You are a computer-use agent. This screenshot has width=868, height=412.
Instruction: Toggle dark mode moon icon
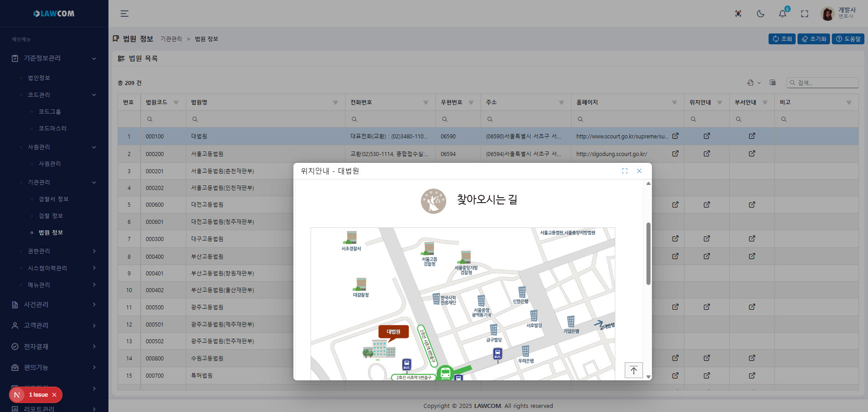click(x=760, y=14)
